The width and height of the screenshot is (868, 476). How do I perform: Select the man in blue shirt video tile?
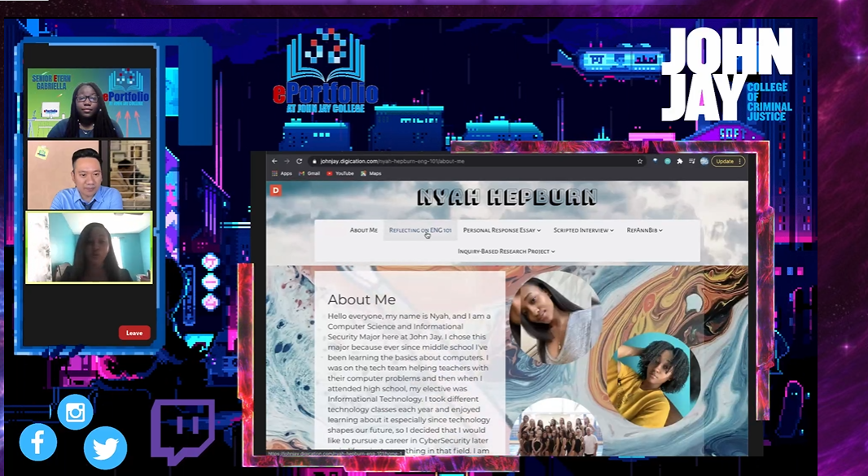click(x=89, y=174)
